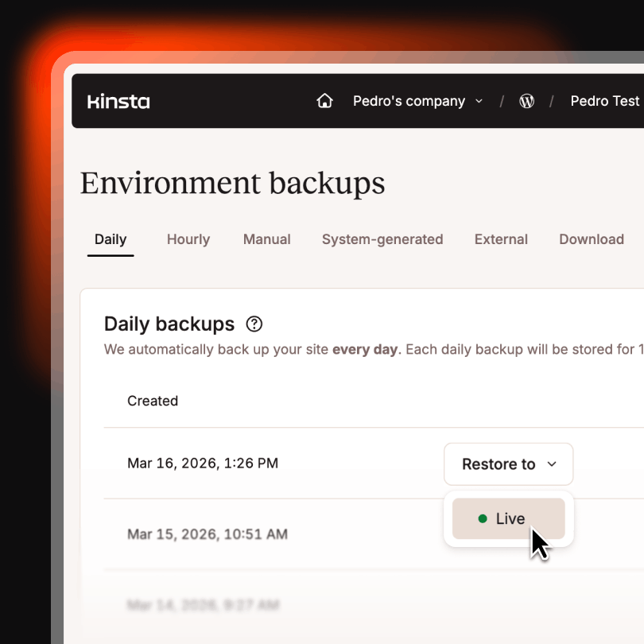Click the green status dot next to Live

[483, 518]
